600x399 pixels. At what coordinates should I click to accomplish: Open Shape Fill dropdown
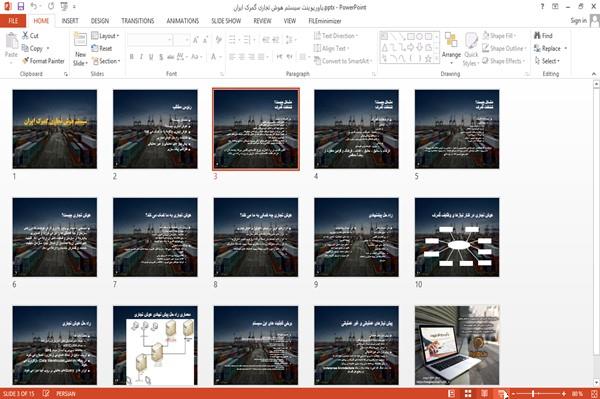coord(499,36)
